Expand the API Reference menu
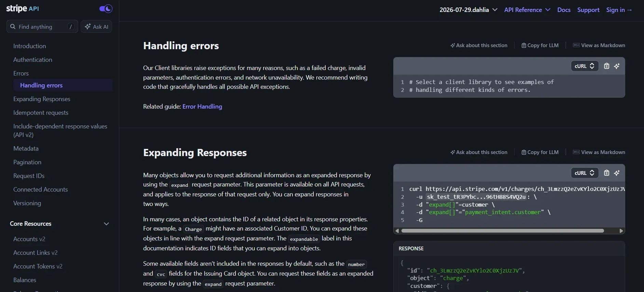The width and height of the screenshot is (644, 292). point(527,10)
